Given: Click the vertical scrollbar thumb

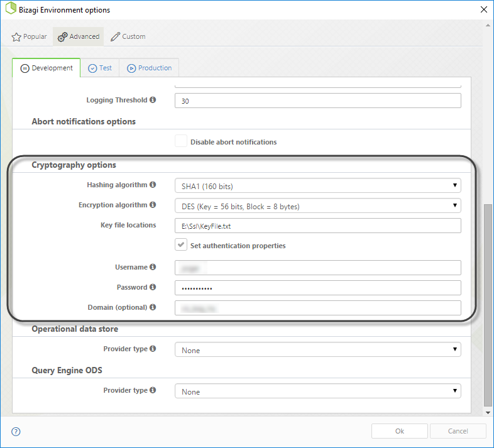Looking at the screenshot, I should (x=488, y=305).
